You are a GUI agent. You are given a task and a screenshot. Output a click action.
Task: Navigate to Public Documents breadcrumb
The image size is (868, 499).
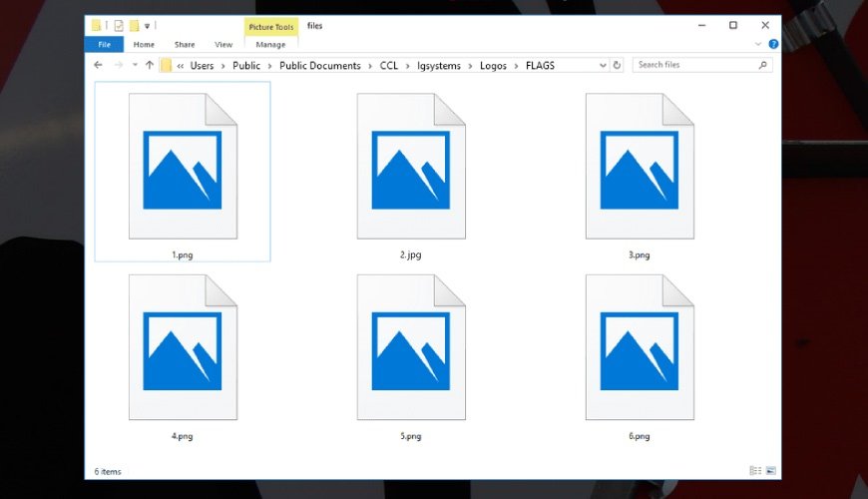pos(320,65)
